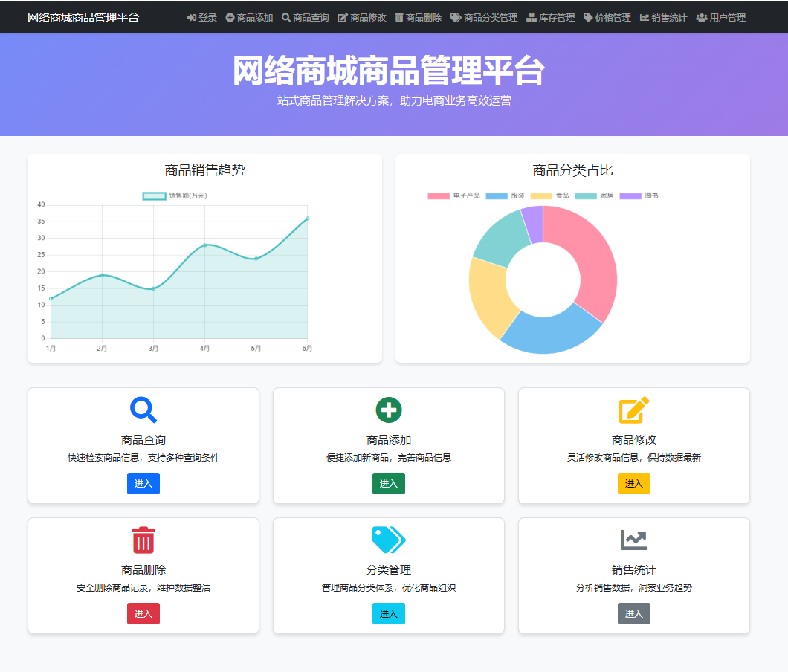Click 进入 on the 商品查询 card
Image resolution: width=788 pixels, height=672 pixels.
click(143, 483)
